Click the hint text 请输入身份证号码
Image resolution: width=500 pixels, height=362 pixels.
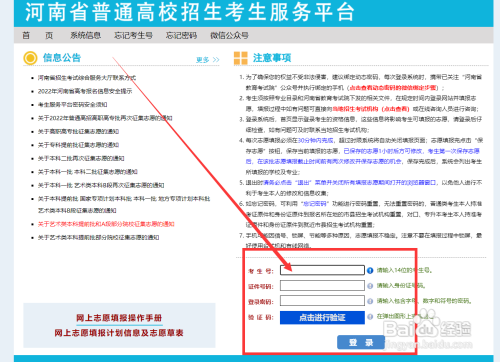[401, 286]
